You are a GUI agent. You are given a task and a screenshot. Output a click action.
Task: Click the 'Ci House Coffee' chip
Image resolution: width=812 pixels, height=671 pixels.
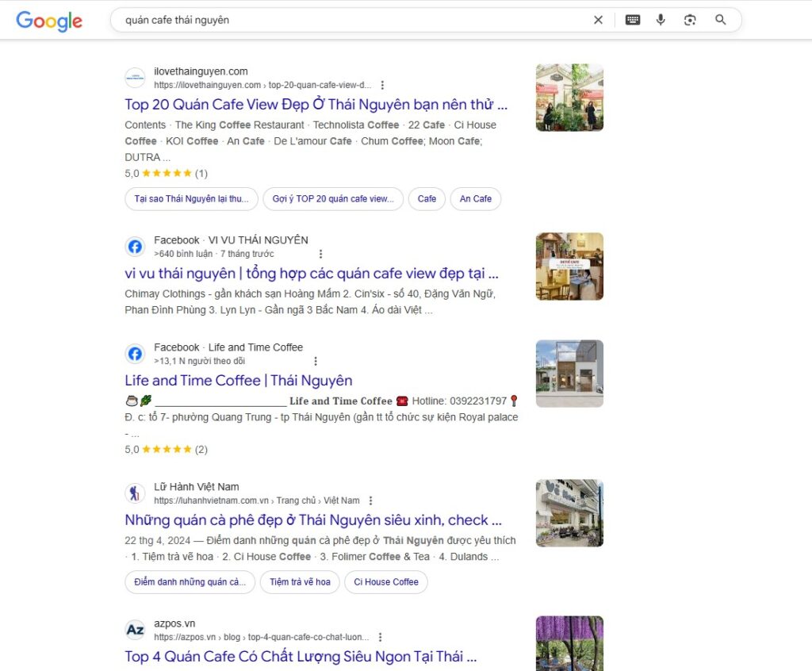coord(386,582)
